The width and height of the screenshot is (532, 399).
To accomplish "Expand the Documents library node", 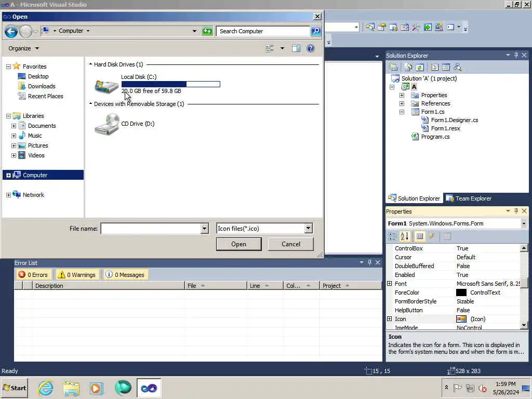I will tap(14, 126).
